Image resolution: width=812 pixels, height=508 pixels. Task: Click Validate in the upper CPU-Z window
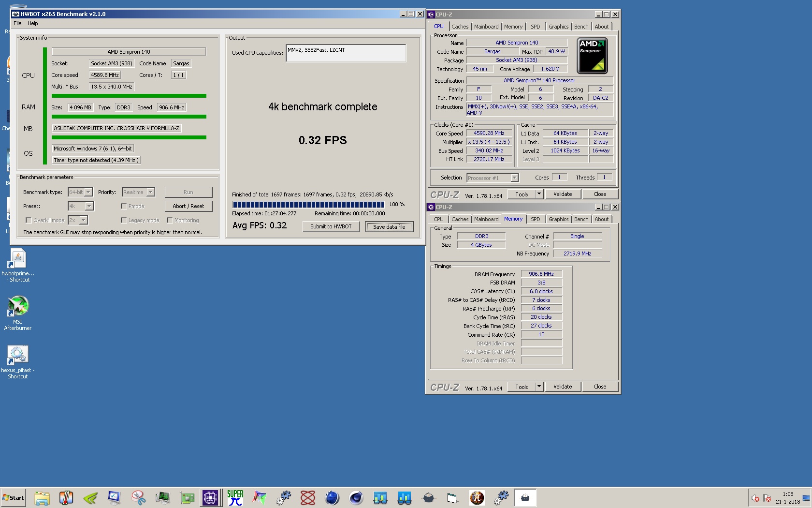coord(563,194)
